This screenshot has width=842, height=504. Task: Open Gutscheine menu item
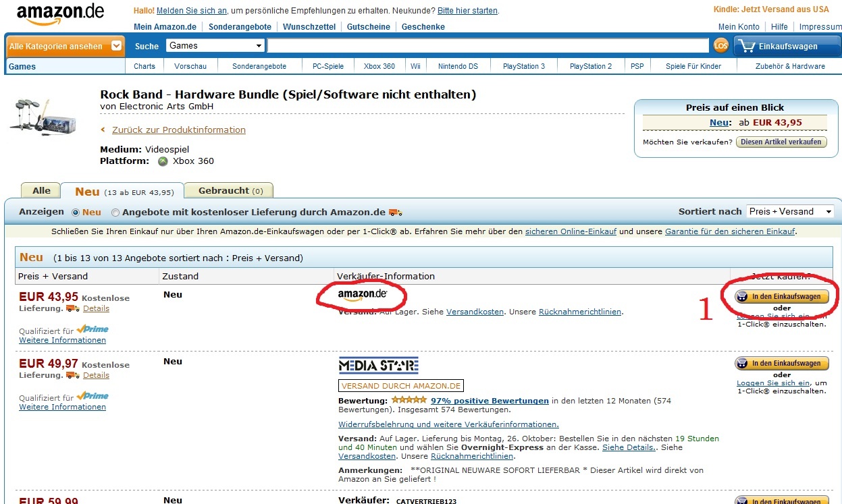click(x=369, y=27)
